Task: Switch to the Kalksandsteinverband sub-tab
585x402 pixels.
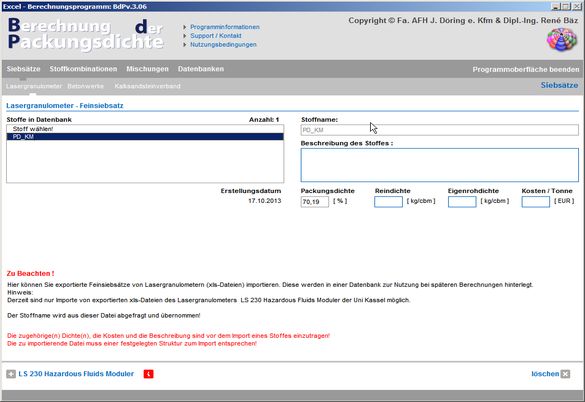Action: 147,86
